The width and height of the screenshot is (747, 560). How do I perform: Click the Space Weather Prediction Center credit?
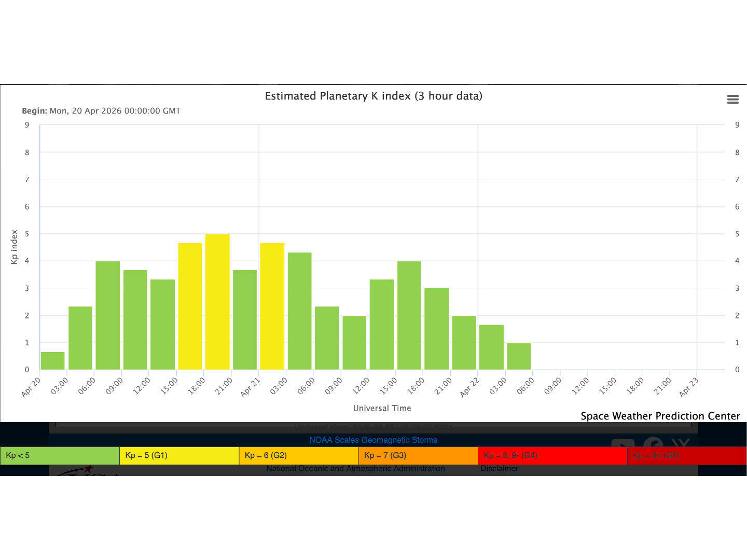pos(660,416)
